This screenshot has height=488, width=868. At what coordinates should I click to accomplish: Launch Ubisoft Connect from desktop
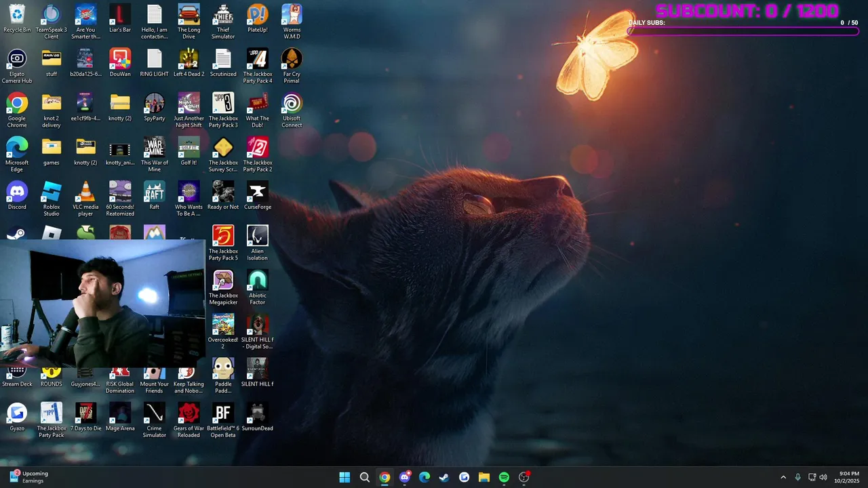pyautogui.click(x=292, y=110)
